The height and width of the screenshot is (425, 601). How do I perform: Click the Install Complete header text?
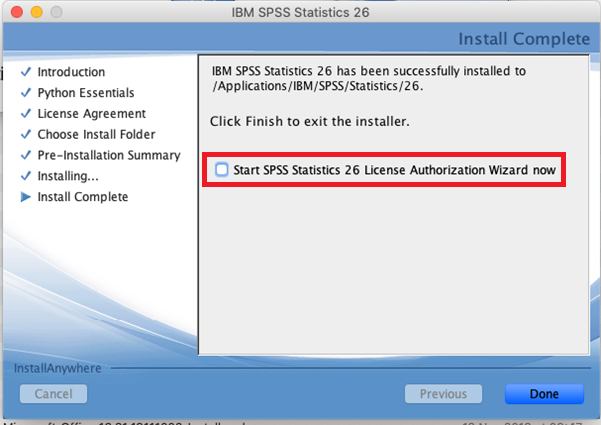(x=524, y=39)
